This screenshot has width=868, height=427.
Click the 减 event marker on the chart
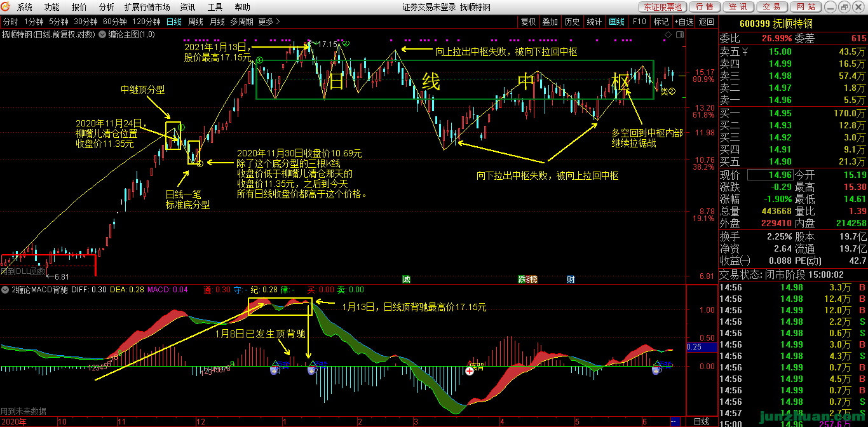click(406, 279)
